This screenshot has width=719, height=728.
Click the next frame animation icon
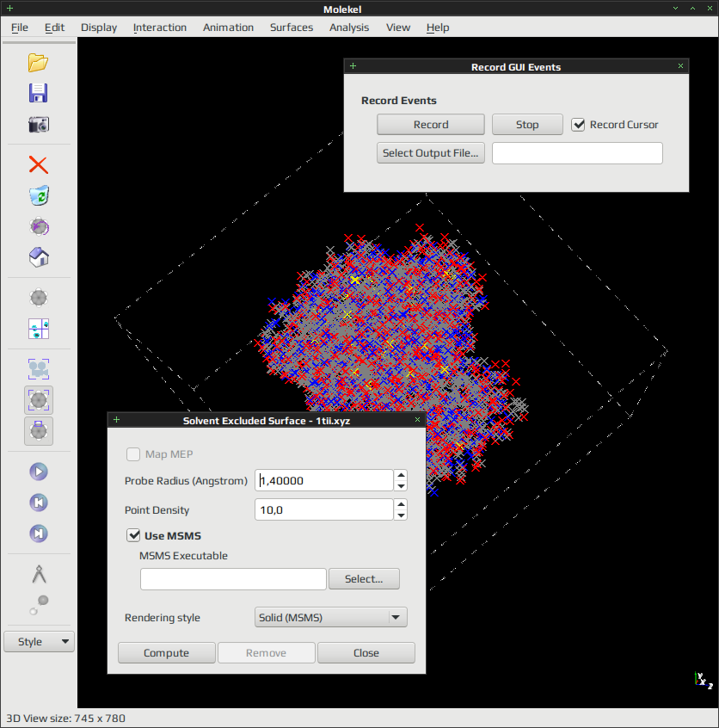click(x=39, y=534)
